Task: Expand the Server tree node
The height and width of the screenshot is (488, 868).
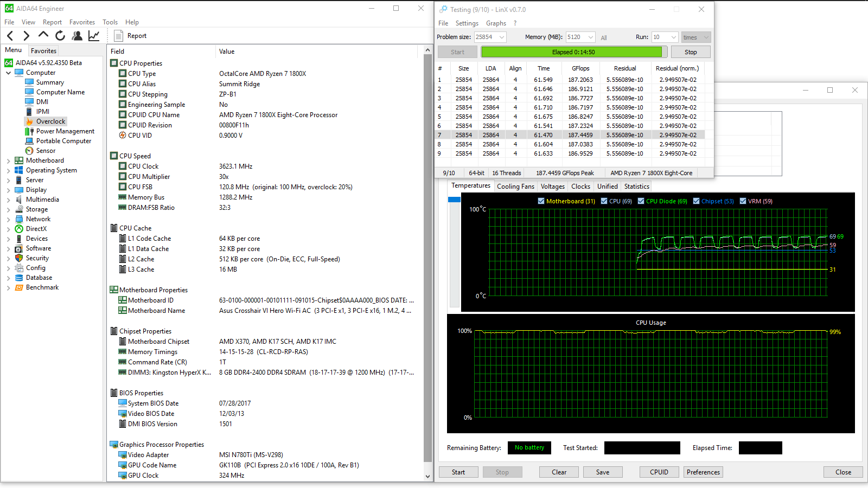Action: (8, 180)
